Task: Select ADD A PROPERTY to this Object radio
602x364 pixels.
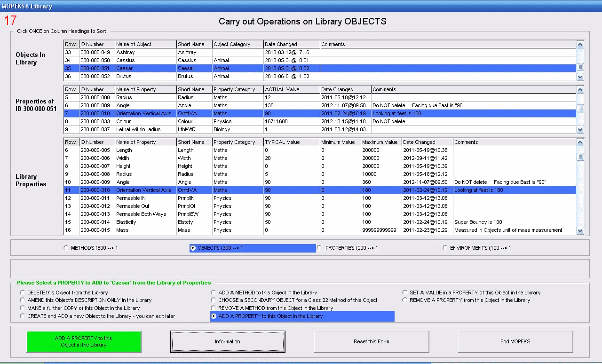Action: pos(214,316)
